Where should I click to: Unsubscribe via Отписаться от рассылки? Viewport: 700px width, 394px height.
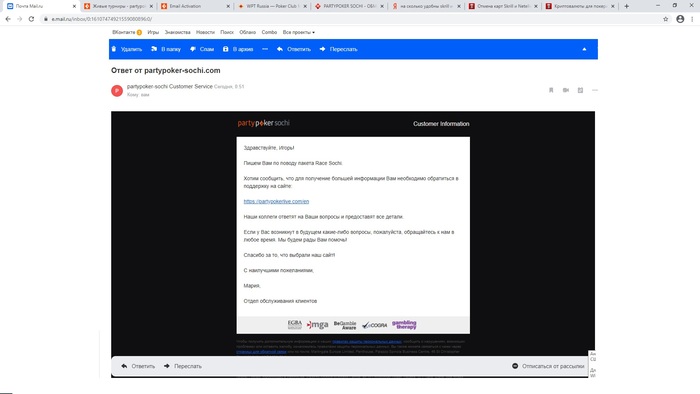point(548,366)
